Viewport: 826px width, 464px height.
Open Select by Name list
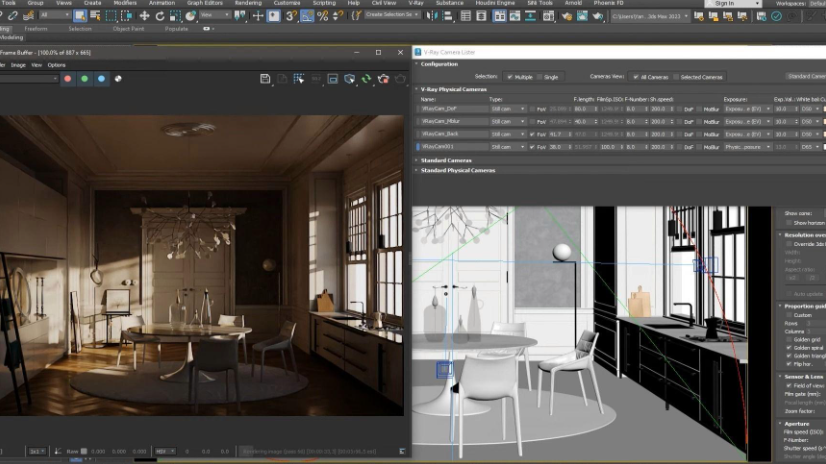[95, 16]
